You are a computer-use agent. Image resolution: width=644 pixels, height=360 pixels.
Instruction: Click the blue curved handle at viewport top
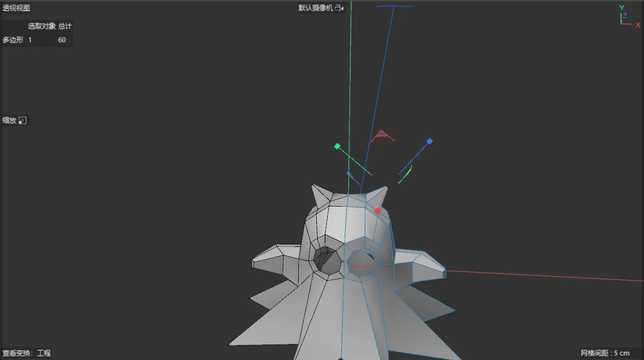[394, 6]
